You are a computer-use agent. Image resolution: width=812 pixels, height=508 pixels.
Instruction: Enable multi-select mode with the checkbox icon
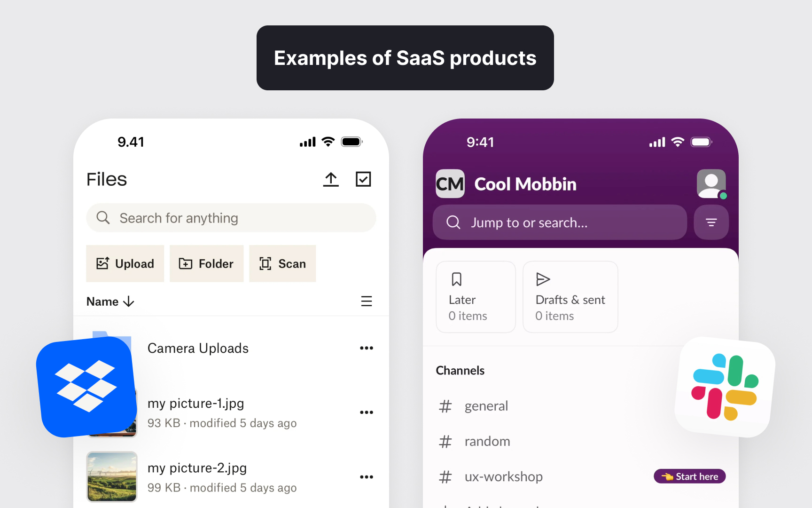pos(363,179)
